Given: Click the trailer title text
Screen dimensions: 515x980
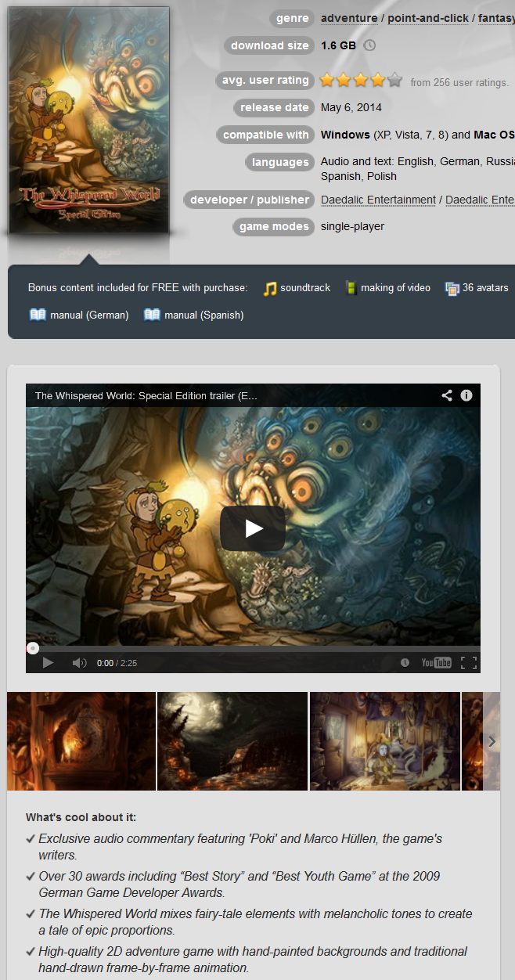Looking at the screenshot, I should pyautogui.click(x=146, y=395).
